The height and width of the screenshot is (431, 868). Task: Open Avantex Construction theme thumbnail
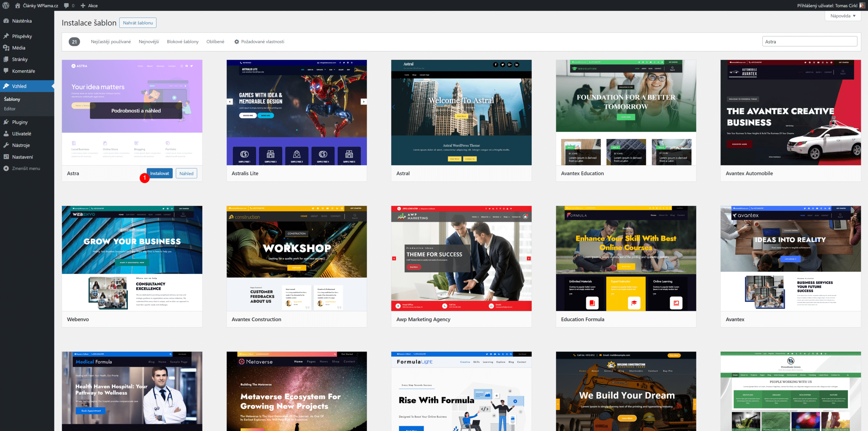tap(297, 258)
